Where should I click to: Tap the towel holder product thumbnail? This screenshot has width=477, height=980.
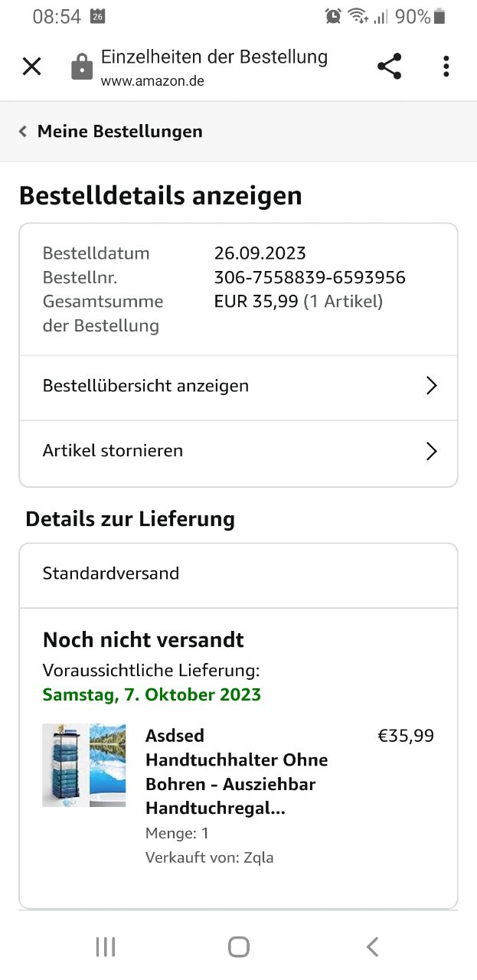click(x=83, y=765)
